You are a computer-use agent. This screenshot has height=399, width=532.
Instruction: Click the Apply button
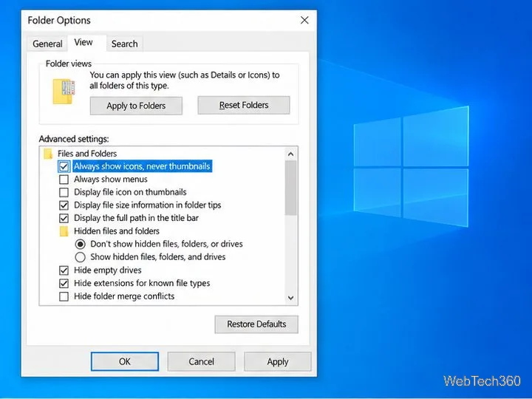pyautogui.click(x=278, y=361)
